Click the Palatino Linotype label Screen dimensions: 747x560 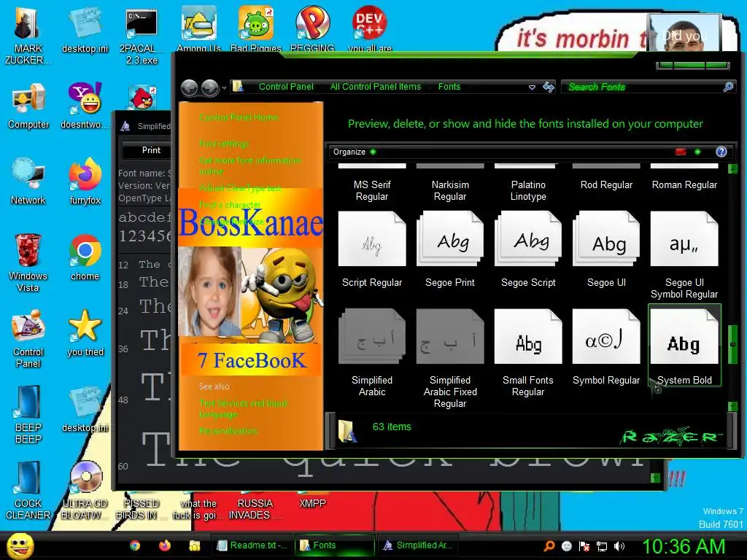[x=528, y=190]
